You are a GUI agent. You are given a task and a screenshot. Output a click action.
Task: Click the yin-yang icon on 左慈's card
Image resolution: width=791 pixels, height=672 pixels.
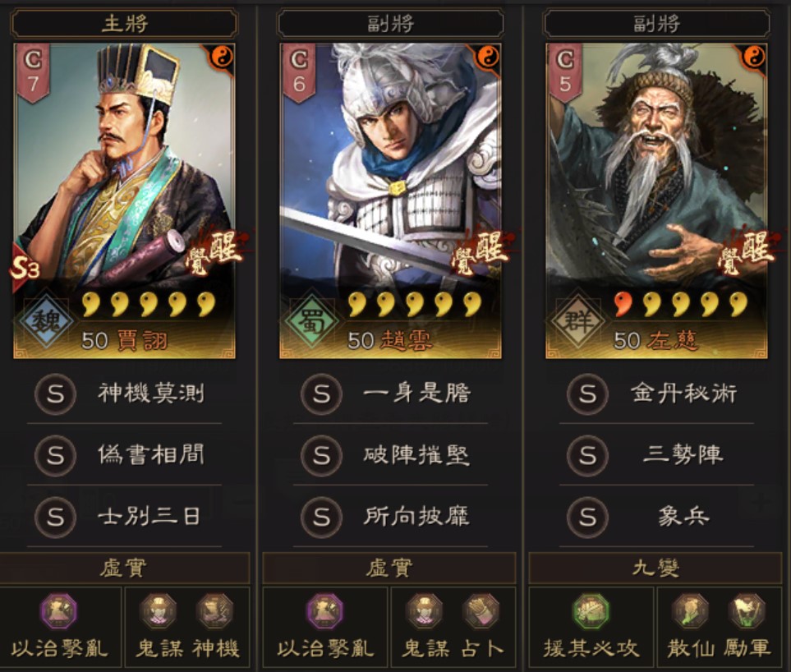point(753,57)
